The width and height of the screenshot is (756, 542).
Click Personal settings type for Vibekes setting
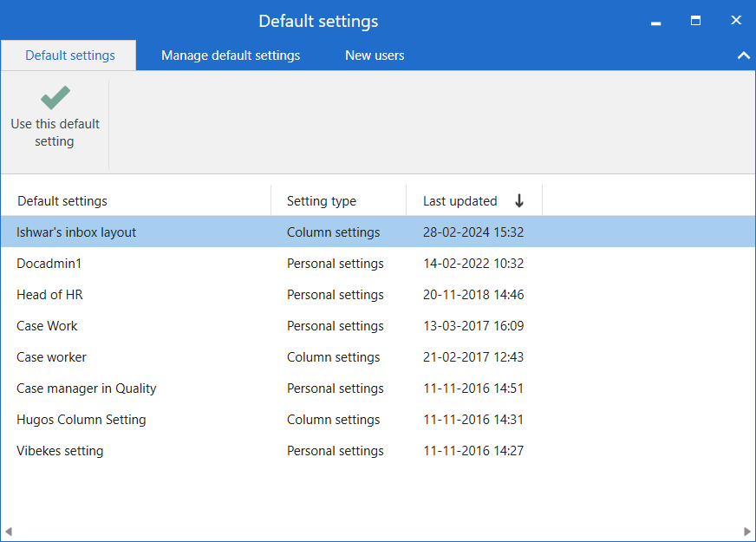click(336, 451)
